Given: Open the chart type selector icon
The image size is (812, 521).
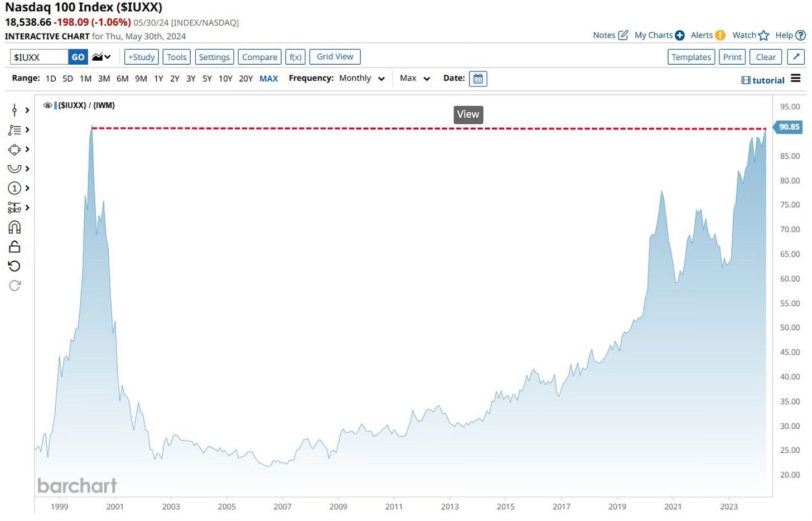Looking at the screenshot, I should coord(101,57).
